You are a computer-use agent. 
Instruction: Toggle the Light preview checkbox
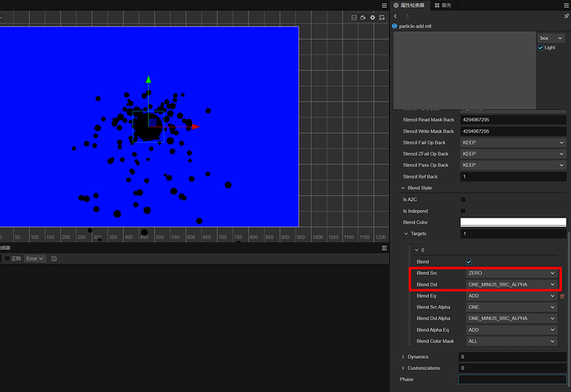click(540, 48)
